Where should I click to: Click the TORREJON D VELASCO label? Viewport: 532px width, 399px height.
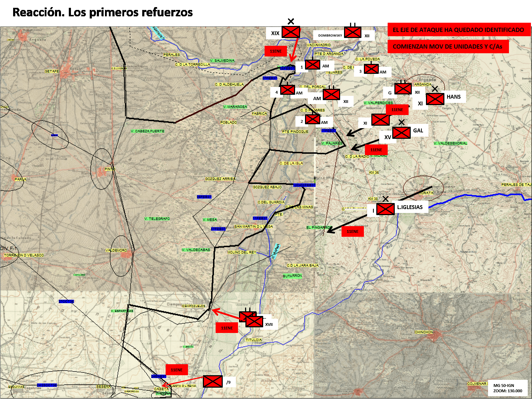click(x=24, y=255)
